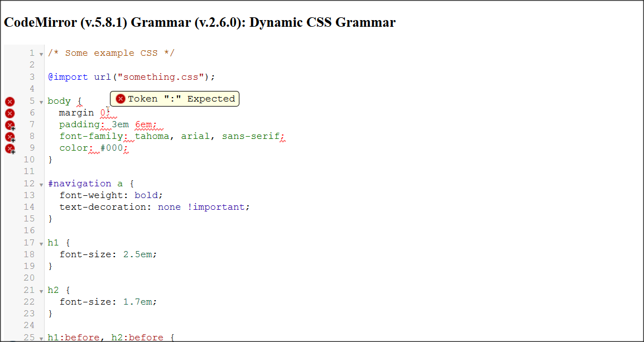Screen dimensions: 644x342
Task: Collapse the h1:before block fold on line 25
Action: coord(41,339)
